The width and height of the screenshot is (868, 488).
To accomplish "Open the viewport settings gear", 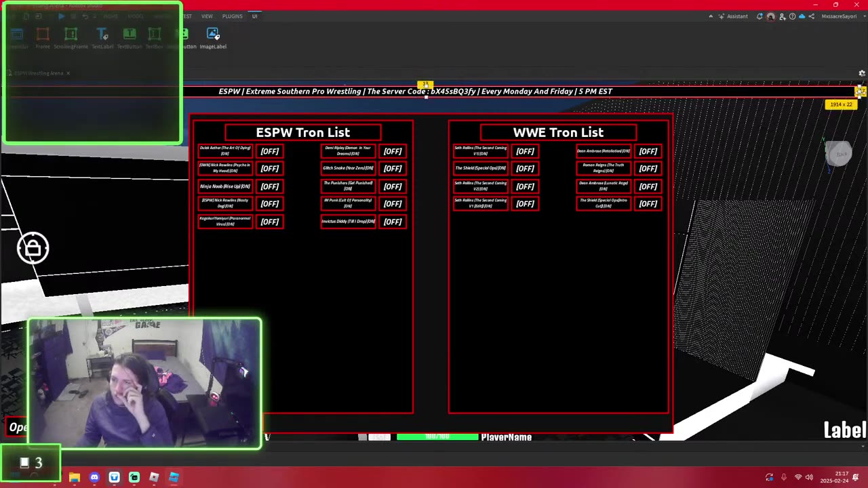I will (x=862, y=73).
